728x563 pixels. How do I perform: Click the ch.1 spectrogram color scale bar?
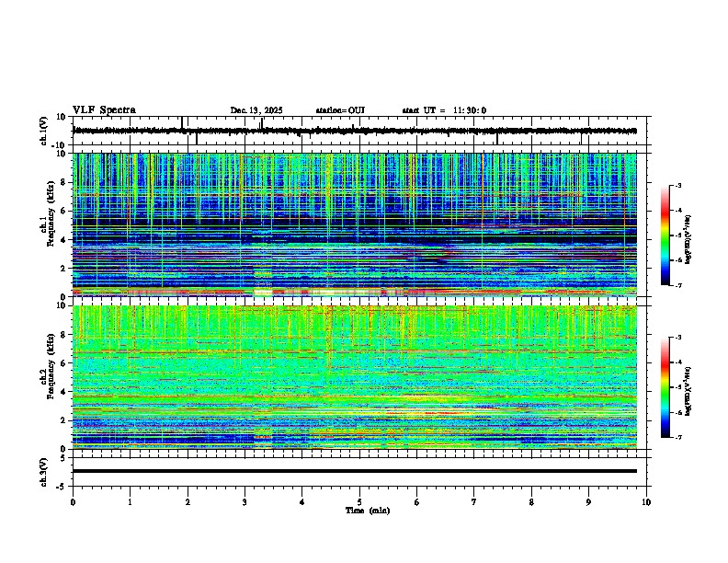[665, 236]
